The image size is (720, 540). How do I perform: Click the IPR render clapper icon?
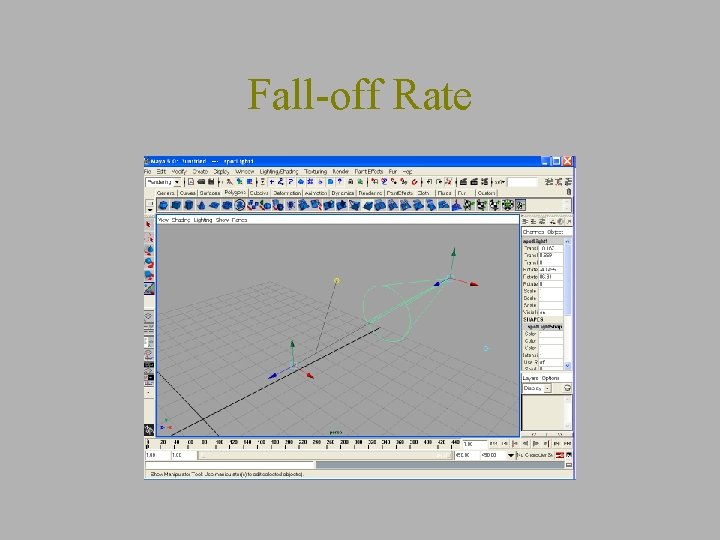click(474, 182)
